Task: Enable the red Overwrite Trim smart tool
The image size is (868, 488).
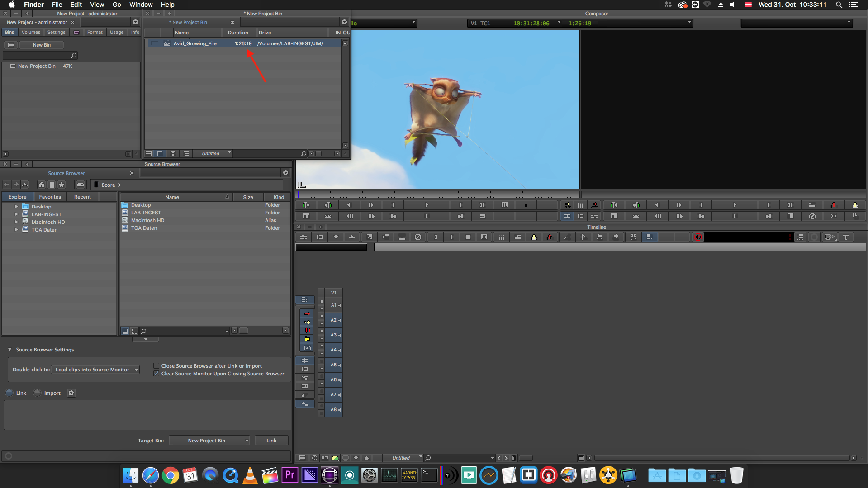Action: tap(307, 331)
